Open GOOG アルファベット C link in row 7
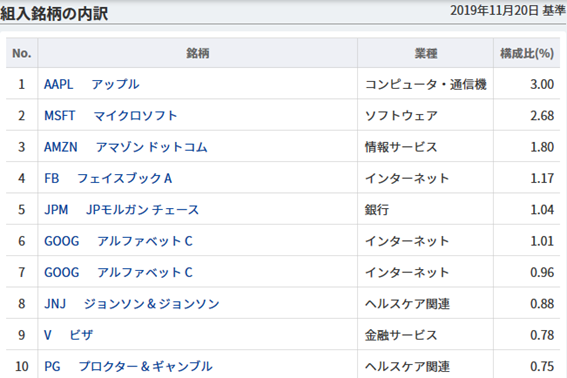Image resolution: width=567 pixels, height=378 pixels. click(x=118, y=272)
